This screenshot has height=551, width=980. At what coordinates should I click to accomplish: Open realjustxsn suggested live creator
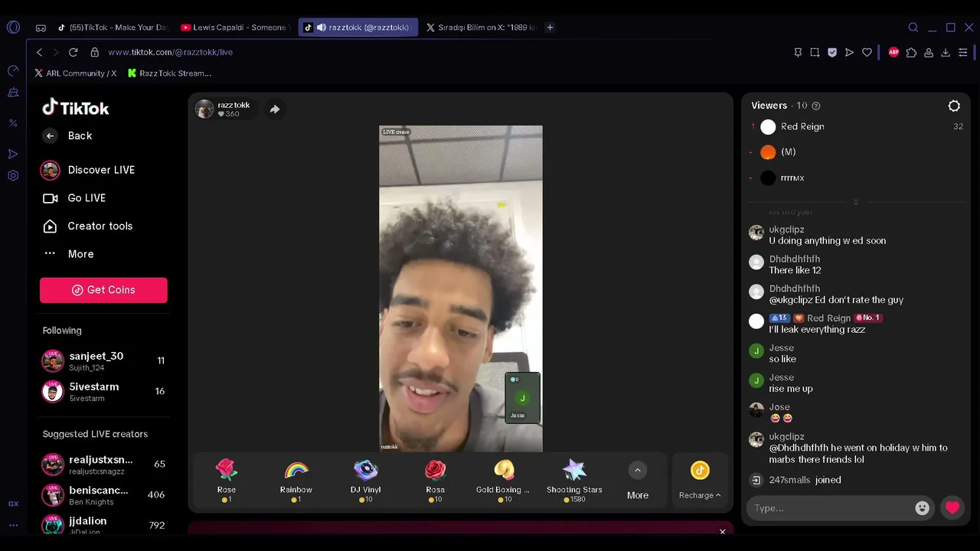(103, 464)
